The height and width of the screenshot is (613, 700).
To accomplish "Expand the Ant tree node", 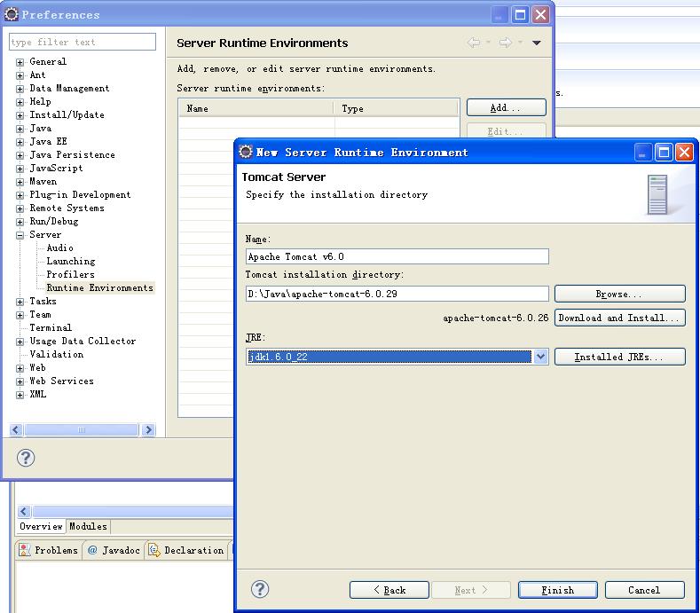I will pyautogui.click(x=20, y=75).
